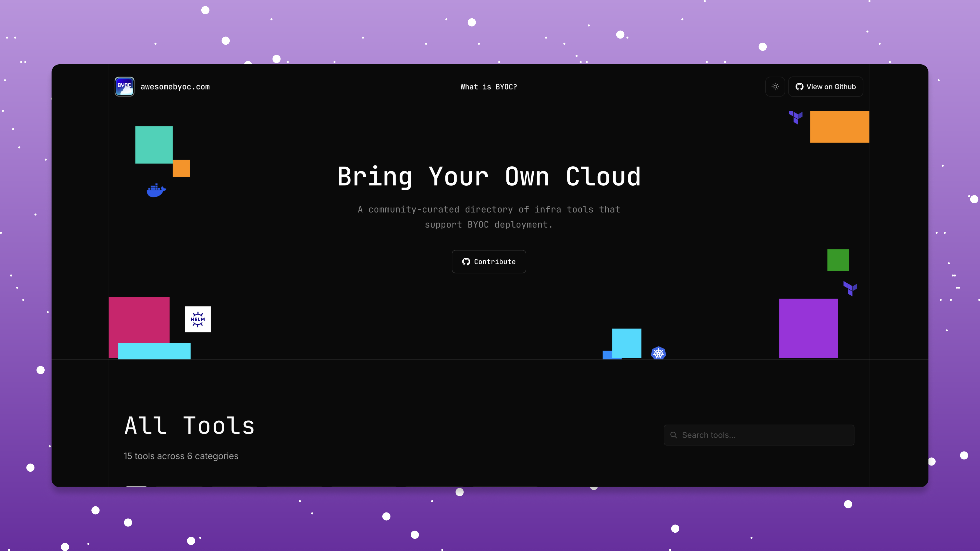
Task: Go to the awesomebyoc.com home link
Action: [175, 87]
